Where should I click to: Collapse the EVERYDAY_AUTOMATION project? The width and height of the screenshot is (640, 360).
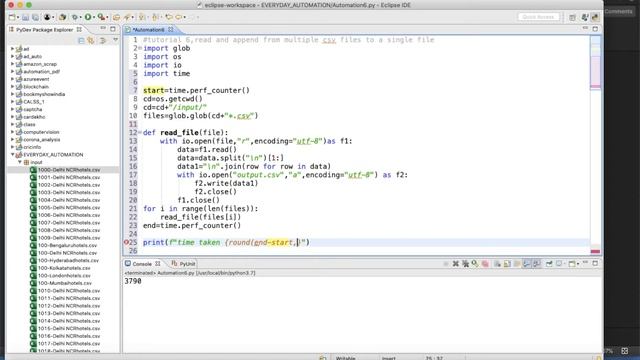(x=12, y=155)
